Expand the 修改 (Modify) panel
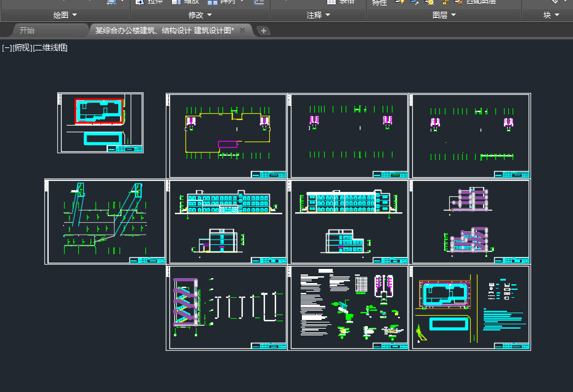The width and height of the screenshot is (573, 392). (200, 15)
